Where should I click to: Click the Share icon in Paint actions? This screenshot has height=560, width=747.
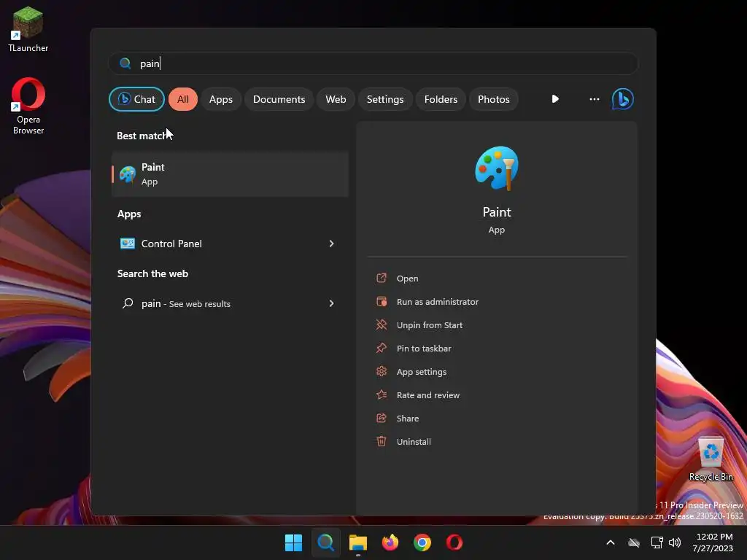tap(382, 418)
